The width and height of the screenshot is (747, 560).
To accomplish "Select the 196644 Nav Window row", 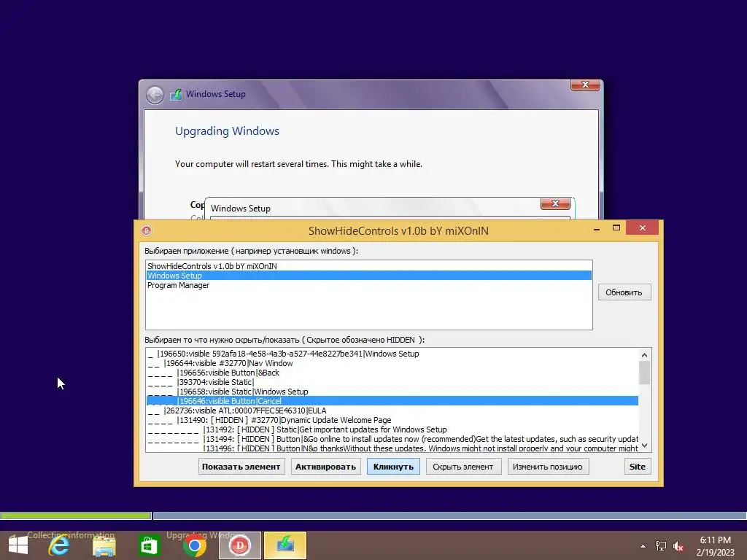I will tap(392, 363).
